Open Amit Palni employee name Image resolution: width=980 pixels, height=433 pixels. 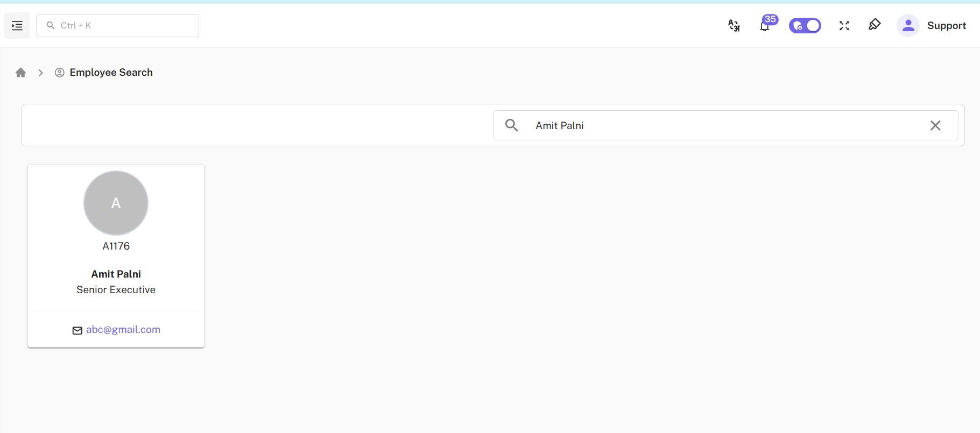116,274
